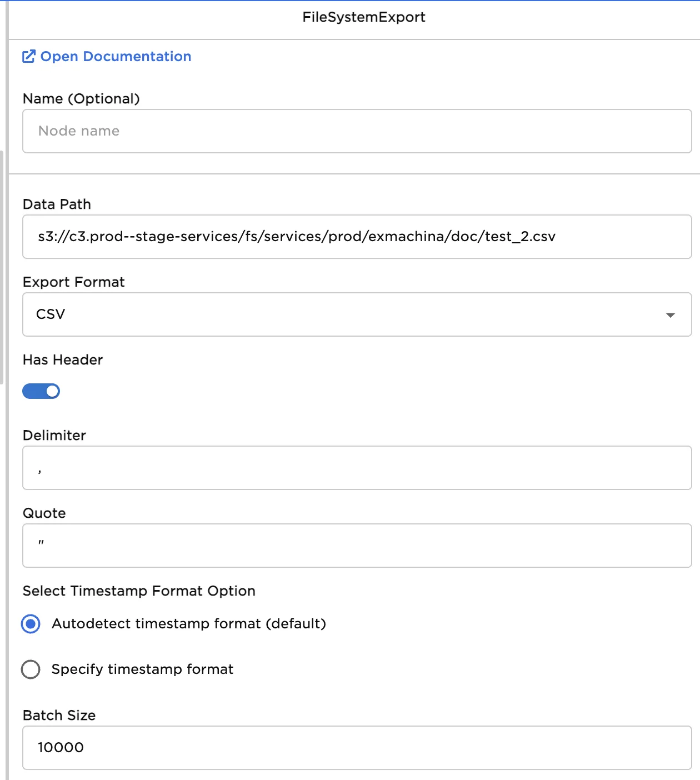Click the 'Specify timestamp format' label text

coord(142,669)
